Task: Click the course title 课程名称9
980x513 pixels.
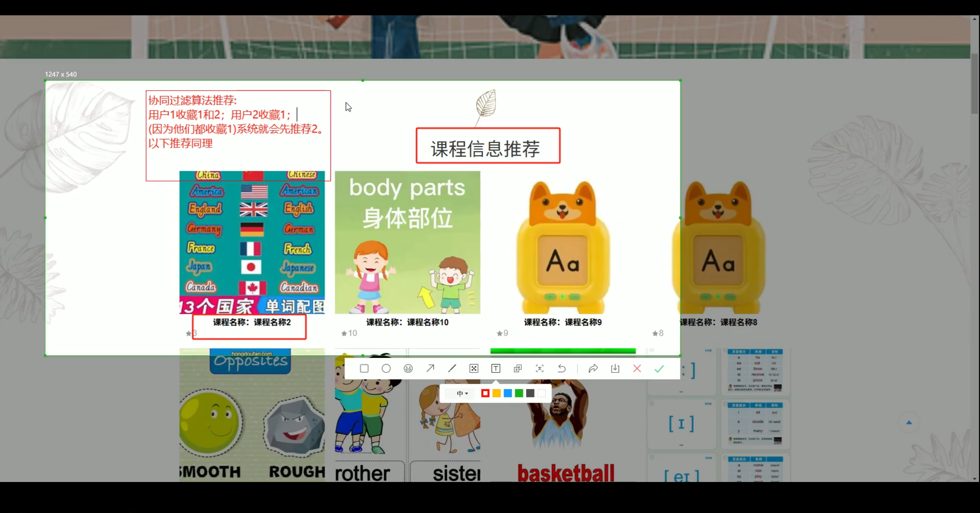Action: 563,322
